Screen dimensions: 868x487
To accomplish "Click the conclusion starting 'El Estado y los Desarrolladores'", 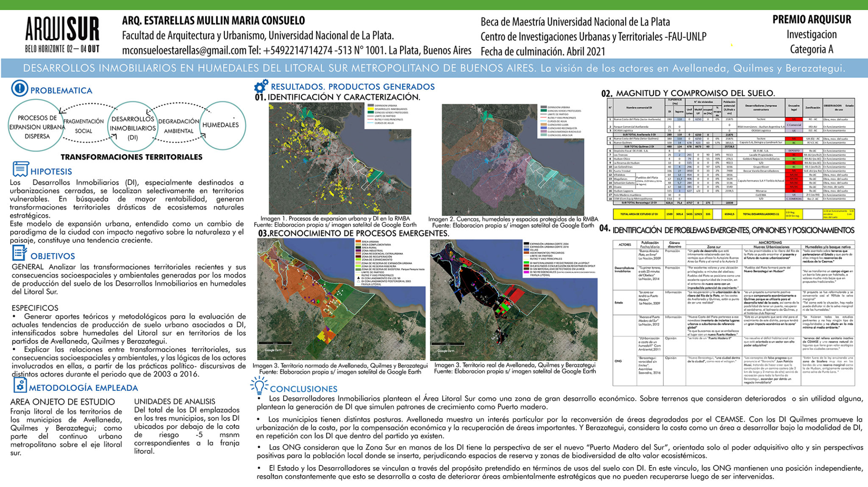I will point(559,472).
